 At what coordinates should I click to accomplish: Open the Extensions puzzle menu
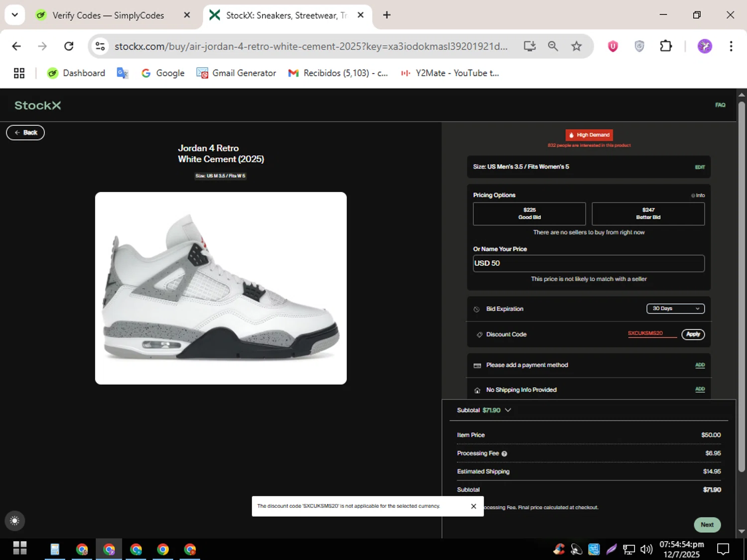[666, 46]
